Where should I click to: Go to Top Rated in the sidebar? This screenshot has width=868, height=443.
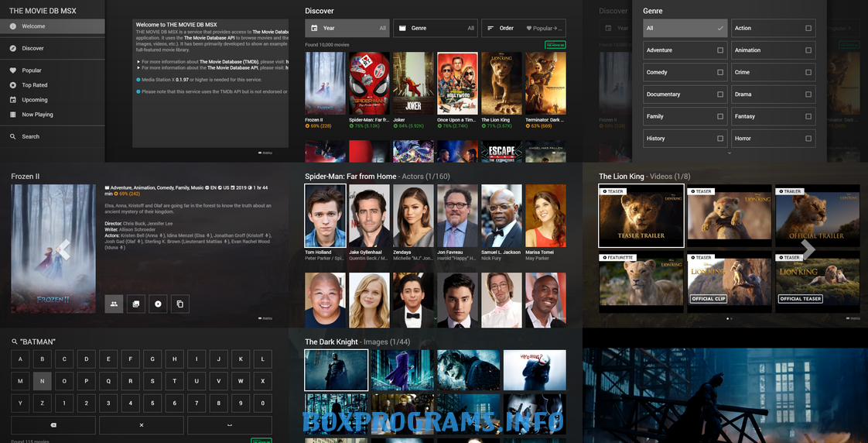35,85
